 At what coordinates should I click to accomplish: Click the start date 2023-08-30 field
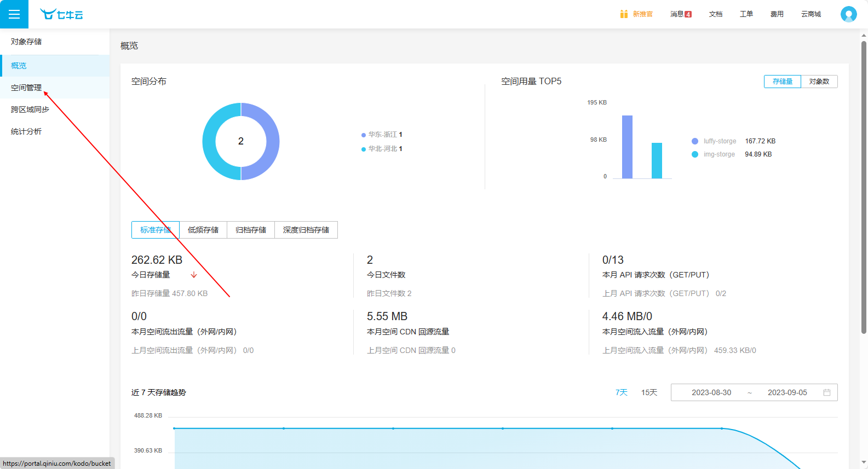pos(711,392)
